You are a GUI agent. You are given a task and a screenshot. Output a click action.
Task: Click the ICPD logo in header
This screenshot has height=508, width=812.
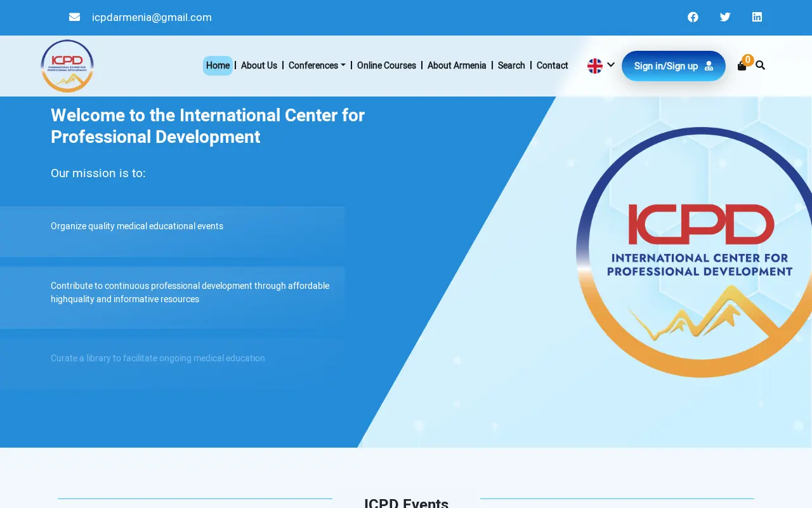coord(67,66)
